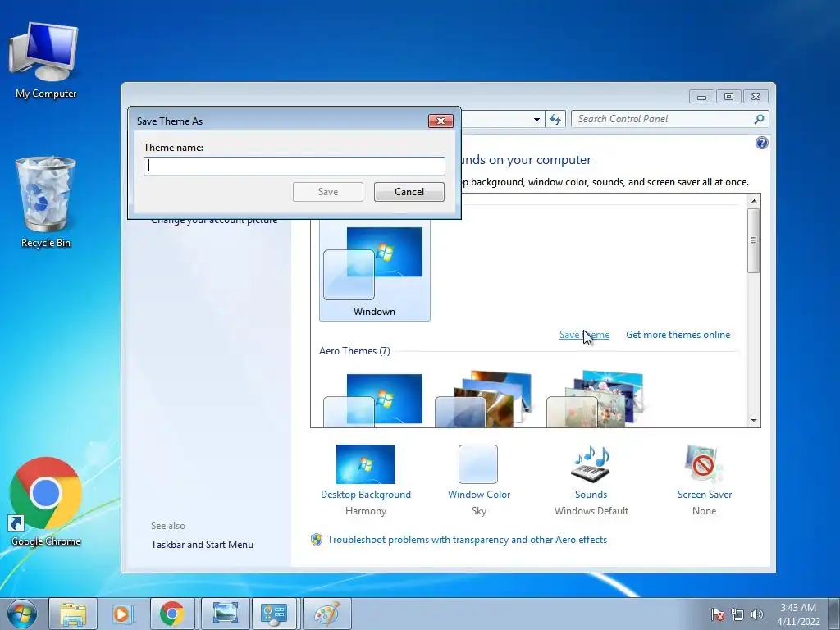
Task: Open the Screen Saver icon
Action: click(x=703, y=464)
